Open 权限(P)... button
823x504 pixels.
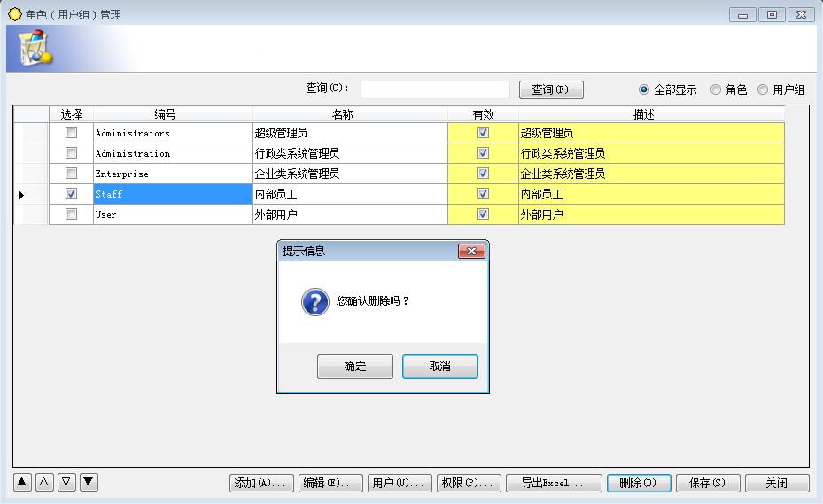click(x=469, y=483)
